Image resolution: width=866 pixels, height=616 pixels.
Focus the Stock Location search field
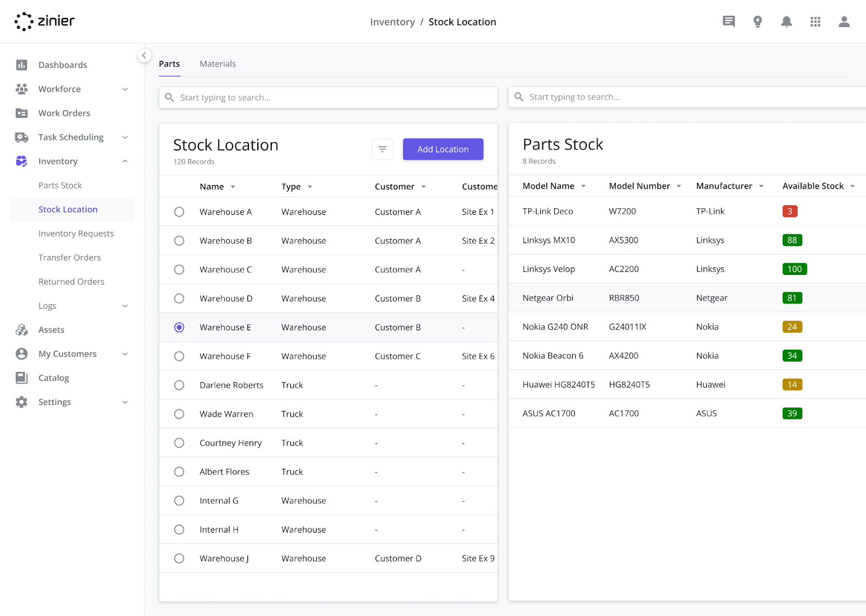coord(328,97)
